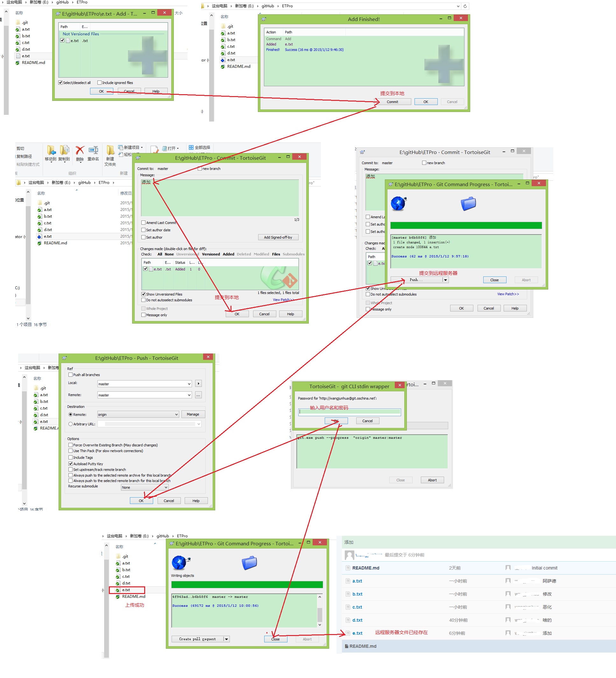This screenshot has width=616, height=678.
Task: Click the '...' browse button beside the Remote branch field
Action: [x=199, y=395]
